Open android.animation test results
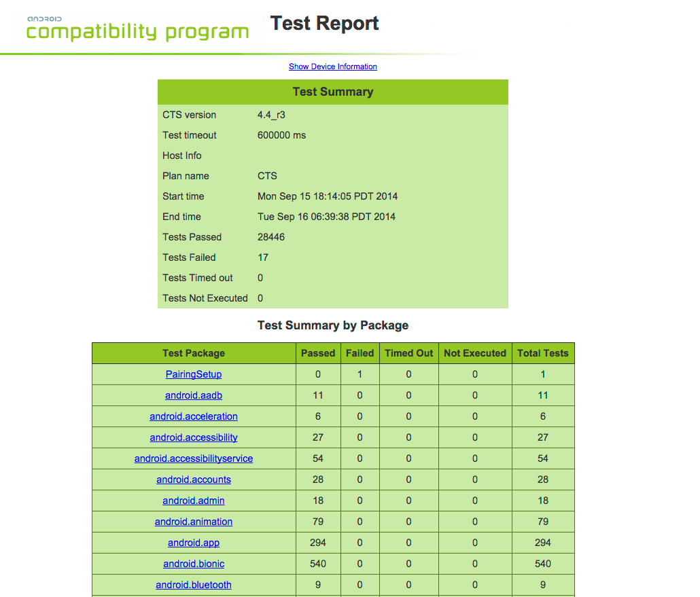The height and width of the screenshot is (597, 700). pos(193,521)
